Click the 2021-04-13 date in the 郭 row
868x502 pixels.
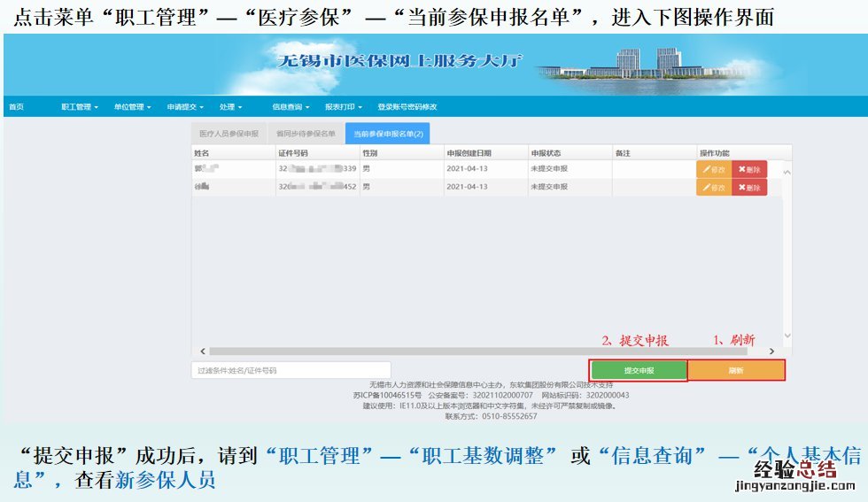click(467, 168)
